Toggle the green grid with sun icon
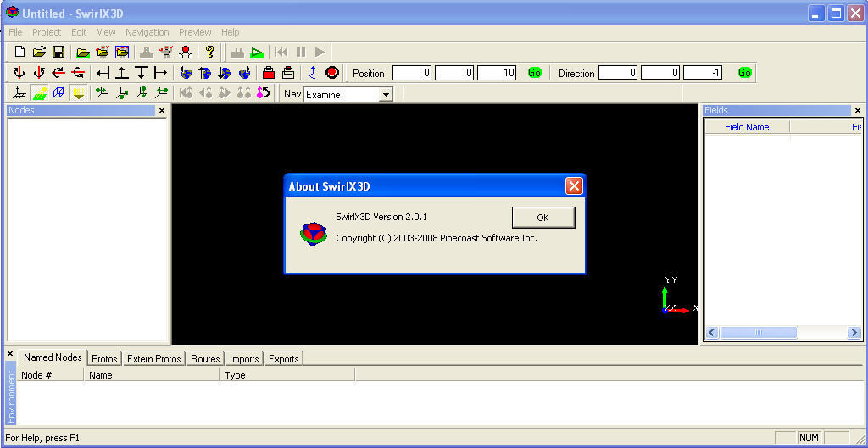This screenshot has height=448, width=868. coord(39,93)
